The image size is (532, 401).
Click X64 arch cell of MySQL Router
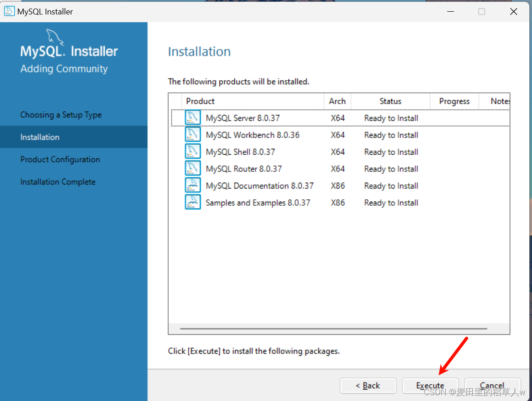tap(338, 169)
